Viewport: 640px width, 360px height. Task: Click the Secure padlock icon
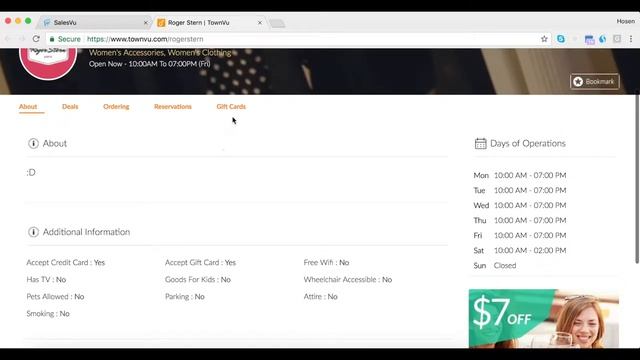[x=52, y=39]
